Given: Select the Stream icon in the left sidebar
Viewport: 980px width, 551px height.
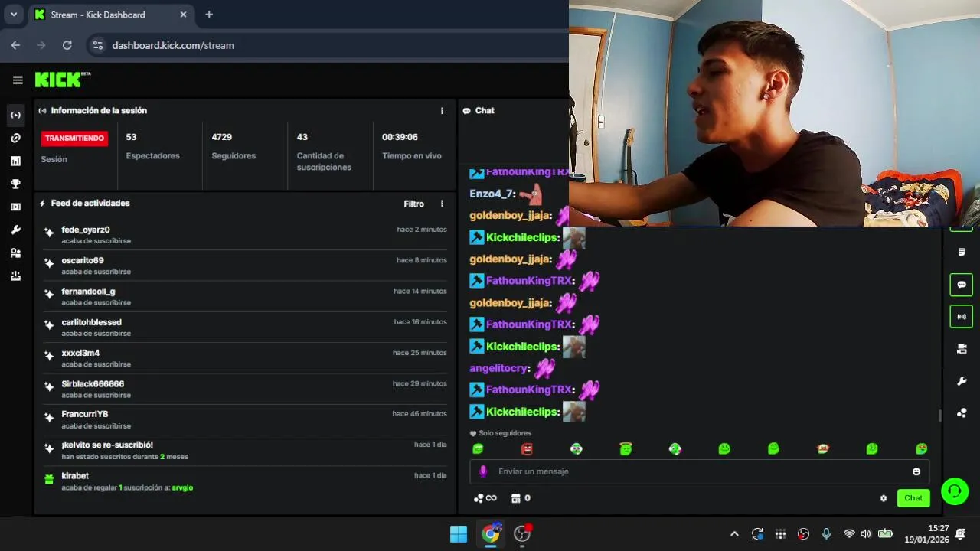Looking at the screenshot, I should 15,115.
